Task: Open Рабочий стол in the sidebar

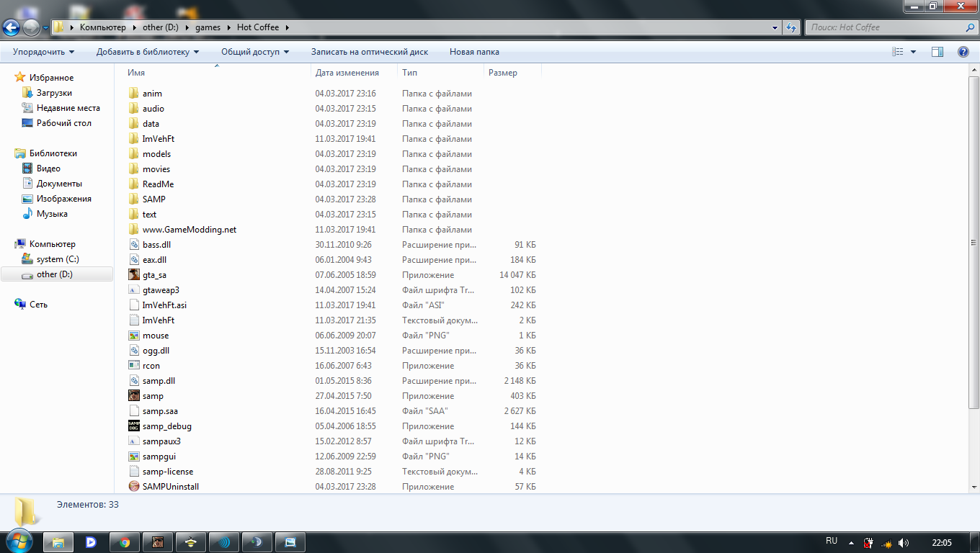Action: click(x=64, y=123)
